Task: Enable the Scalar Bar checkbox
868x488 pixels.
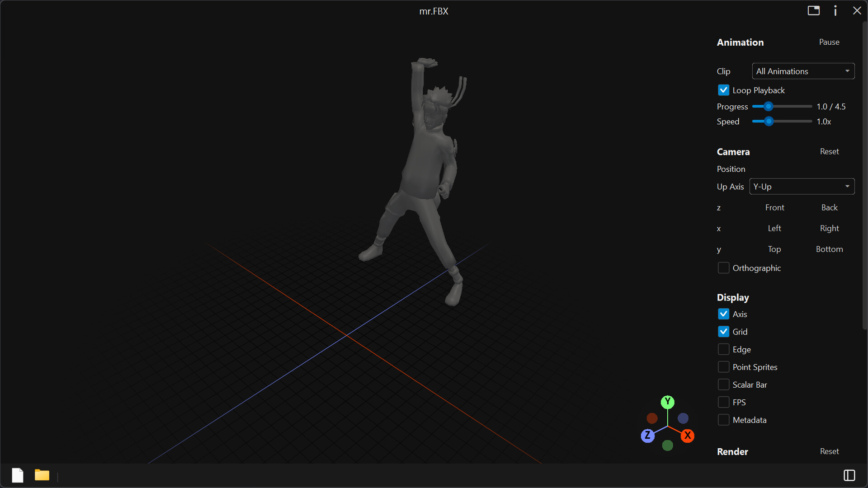Action: click(x=724, y=385)
